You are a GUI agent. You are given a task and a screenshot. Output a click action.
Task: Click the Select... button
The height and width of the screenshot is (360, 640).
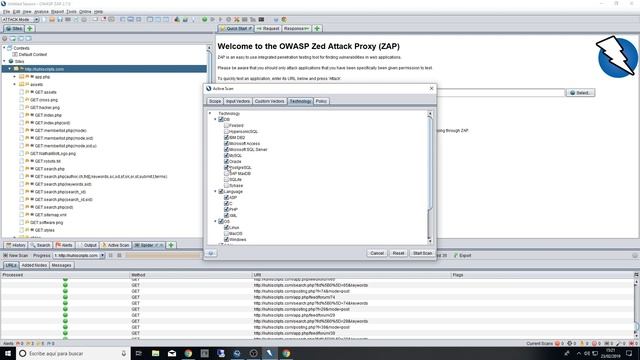(580, 93)
